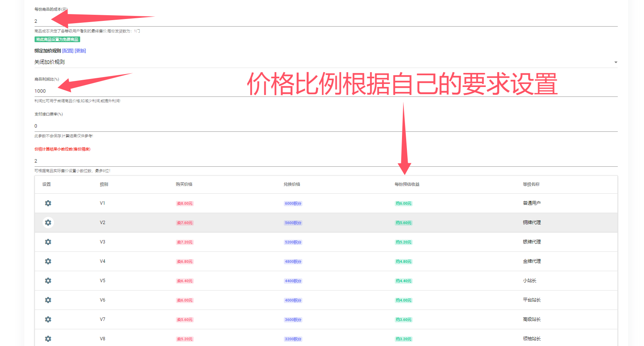The height and width of the screenshot is (346, 644).
Task: Click the gear icon for V8
Action: point(48,339)
